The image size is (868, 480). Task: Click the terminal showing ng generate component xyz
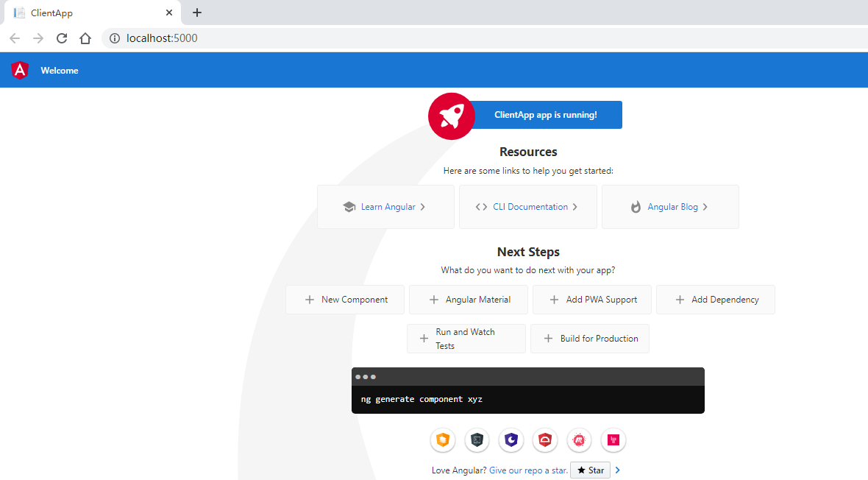528,390
